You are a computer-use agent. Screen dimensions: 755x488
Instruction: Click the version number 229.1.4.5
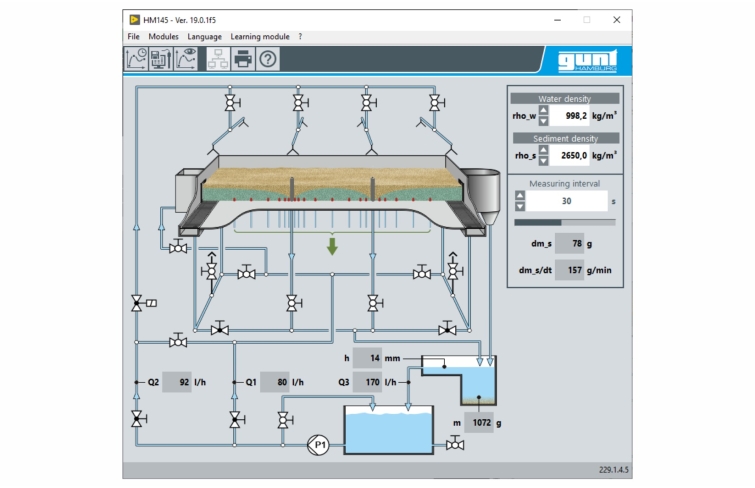click(x=613, y=470)
